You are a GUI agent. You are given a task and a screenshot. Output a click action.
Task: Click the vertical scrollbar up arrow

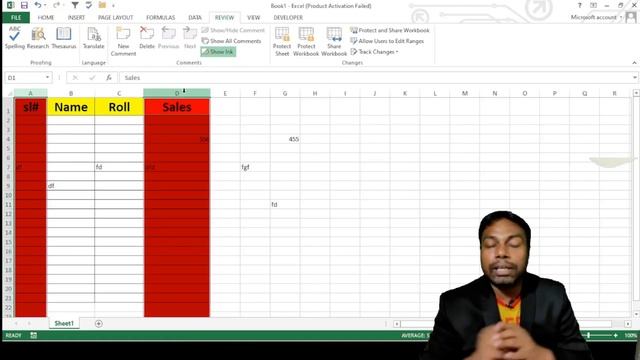coord(636,93)
